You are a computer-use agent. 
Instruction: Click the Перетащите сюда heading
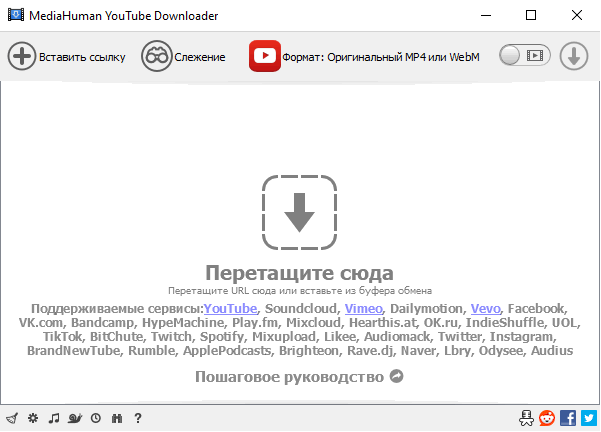299,273
